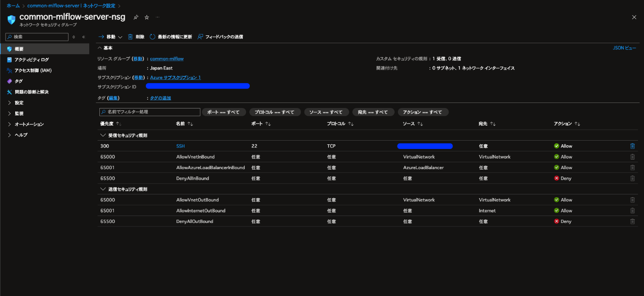
Task: Click the Deny status on DenyAllOutBound row
Action: tap(563, 222)
